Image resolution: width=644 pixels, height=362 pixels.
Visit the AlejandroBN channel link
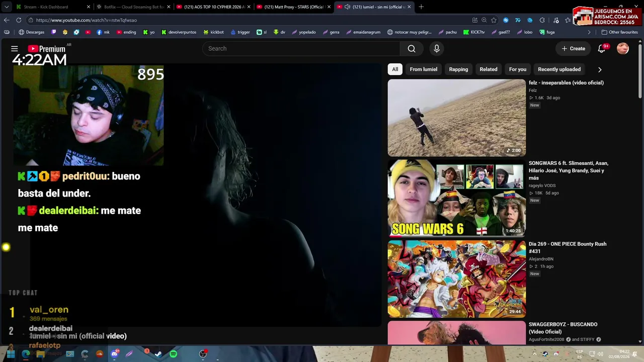point(541,259)
